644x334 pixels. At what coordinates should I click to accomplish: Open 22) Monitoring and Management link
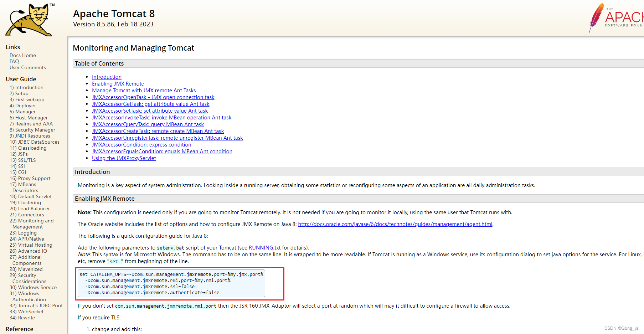pyautogui.click(x=31, y=224)
